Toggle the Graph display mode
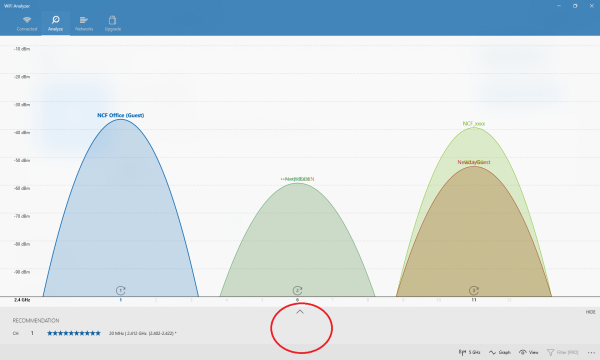This screenshot has height=360, width=600. pos(500,352)
